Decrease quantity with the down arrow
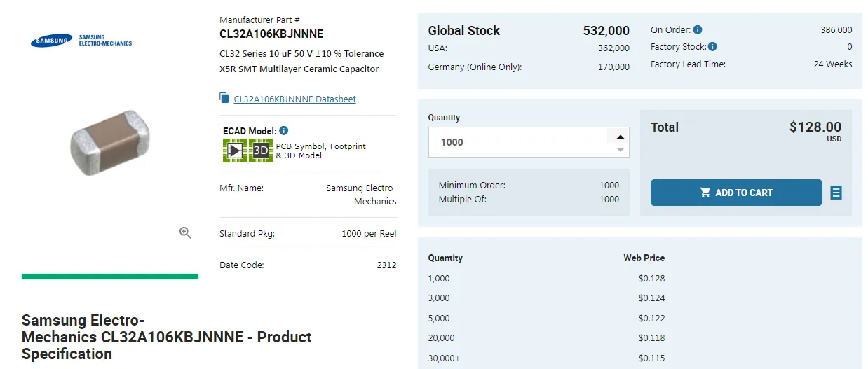Screen dimensions: 868x369 click(x=621, y=149)
